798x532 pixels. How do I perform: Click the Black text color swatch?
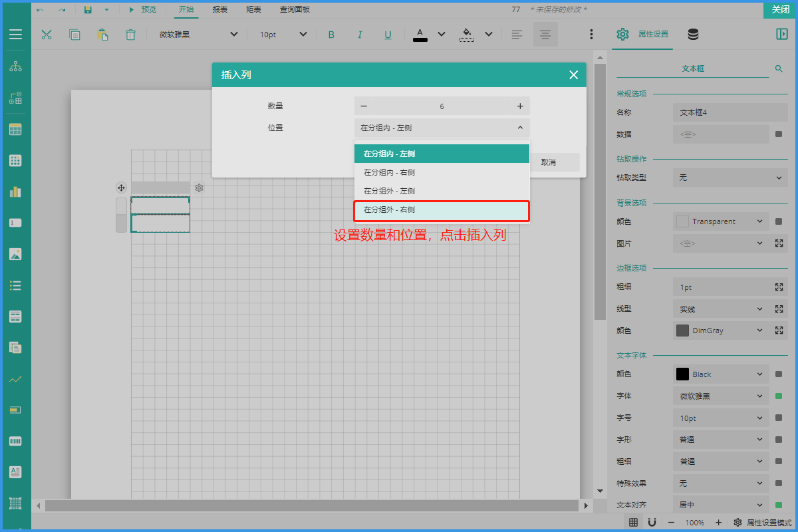click(682, 374)
